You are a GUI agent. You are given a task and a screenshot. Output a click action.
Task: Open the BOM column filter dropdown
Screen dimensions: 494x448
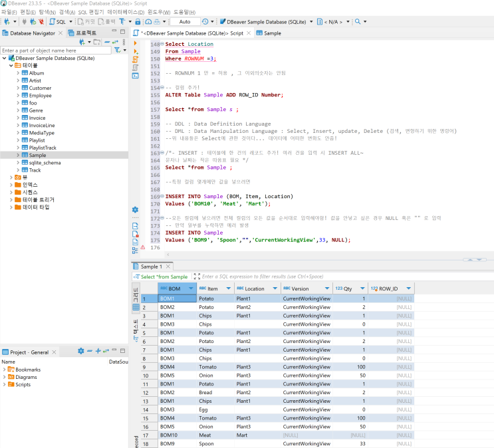tap(191, 288)
